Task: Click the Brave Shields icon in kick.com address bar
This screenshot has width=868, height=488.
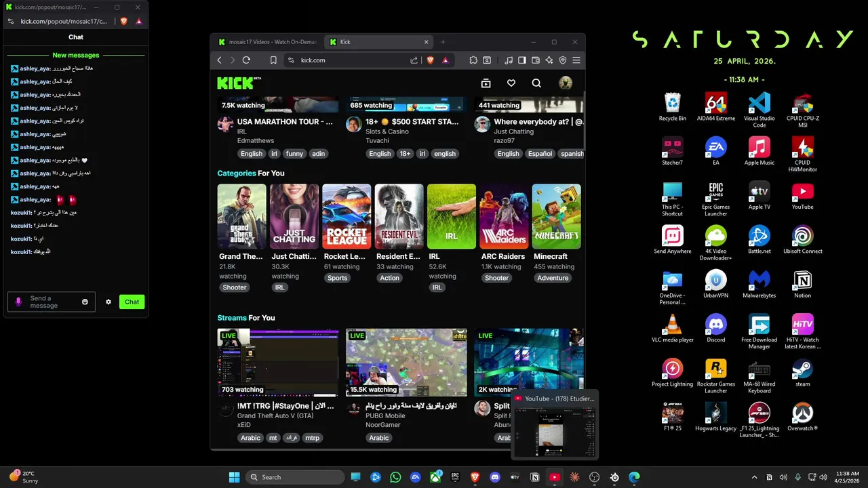Action: coord(429,60)
